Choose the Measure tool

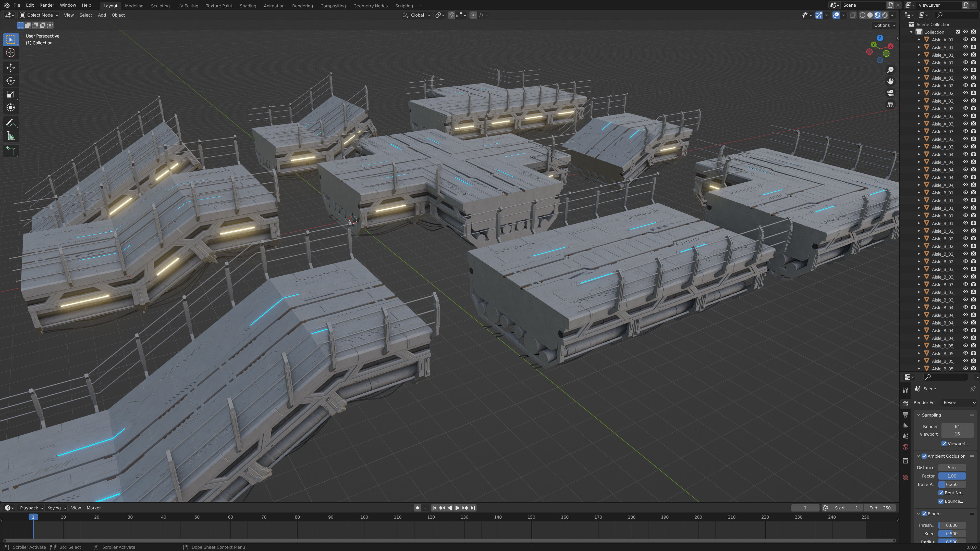(x=11, y=136)
